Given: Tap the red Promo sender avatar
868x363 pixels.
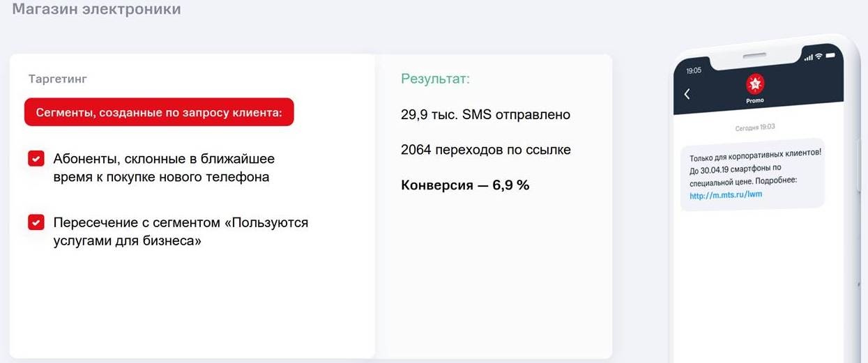Looking at the screenshot, I should point(755,84).
